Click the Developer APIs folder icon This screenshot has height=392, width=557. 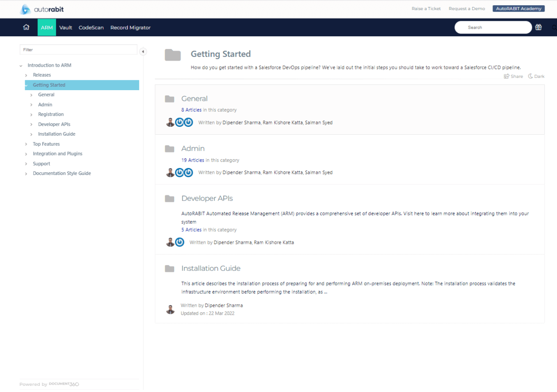169,199
